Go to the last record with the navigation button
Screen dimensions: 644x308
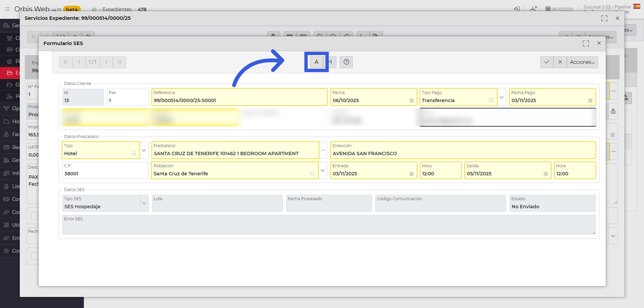[x=119, y=62]
